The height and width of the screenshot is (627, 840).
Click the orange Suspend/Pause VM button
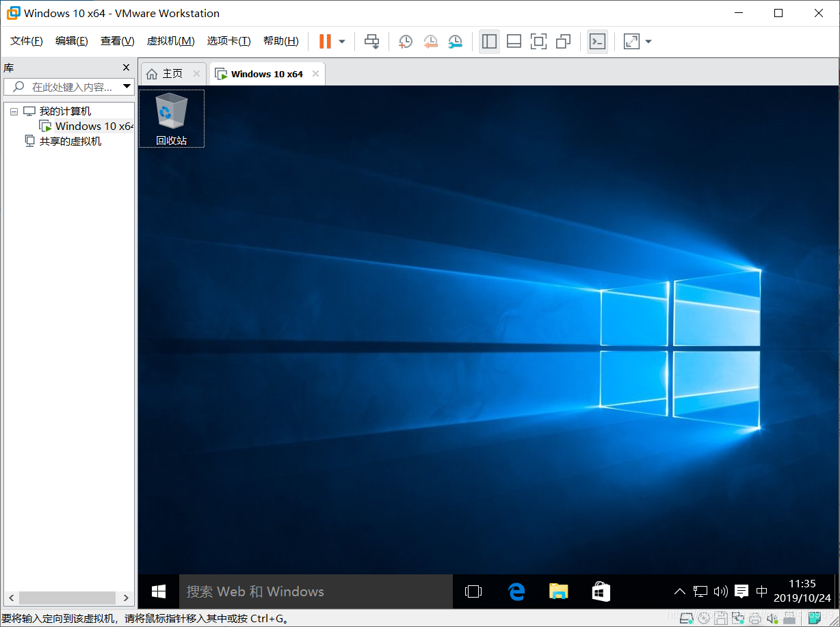(x=325, y=42)
